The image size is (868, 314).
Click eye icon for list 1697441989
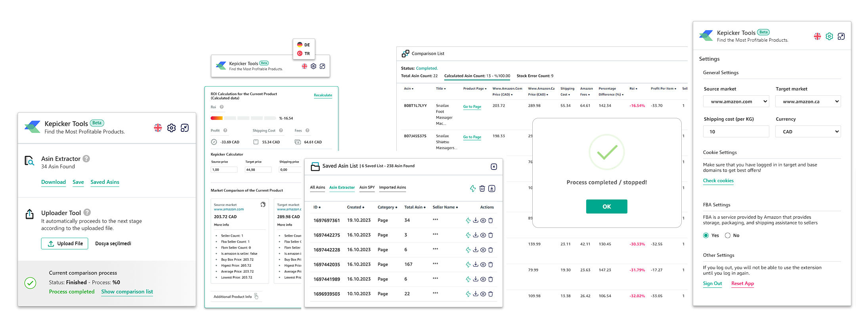(483, 279)
